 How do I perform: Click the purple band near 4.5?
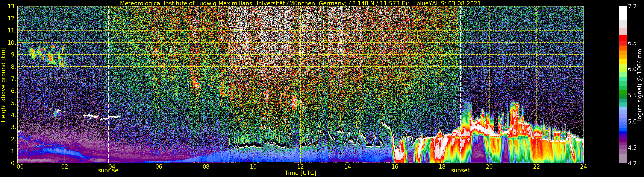click(x=623, y=148)
